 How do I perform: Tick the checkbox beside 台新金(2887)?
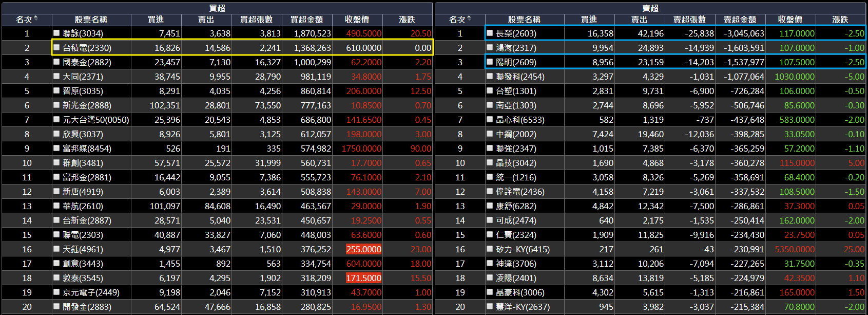pos(57,220)
